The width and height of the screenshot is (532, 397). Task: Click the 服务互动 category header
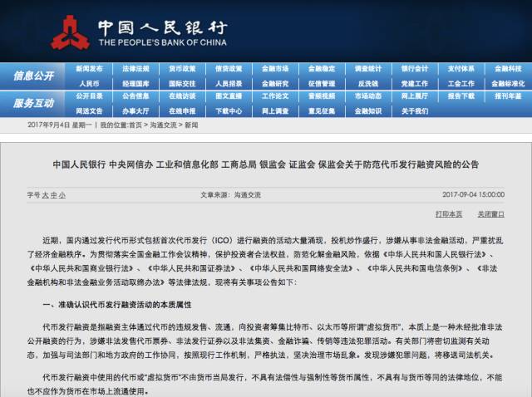click(33, 103)
